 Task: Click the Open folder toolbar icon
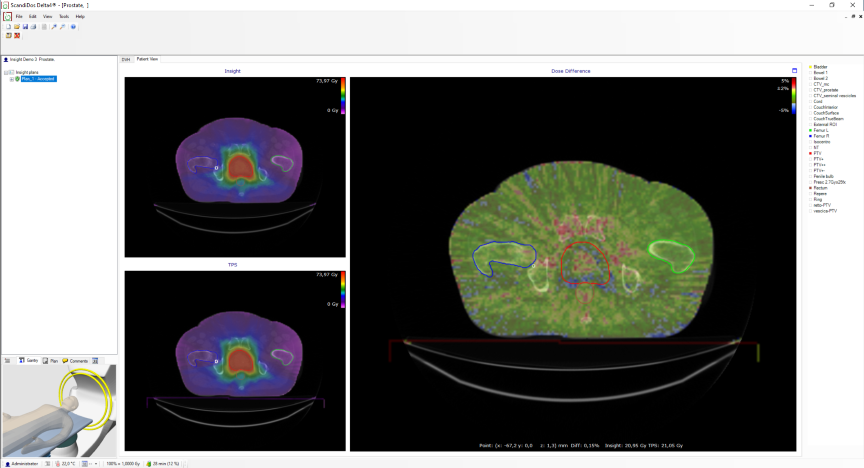click(x=17, y=27)
